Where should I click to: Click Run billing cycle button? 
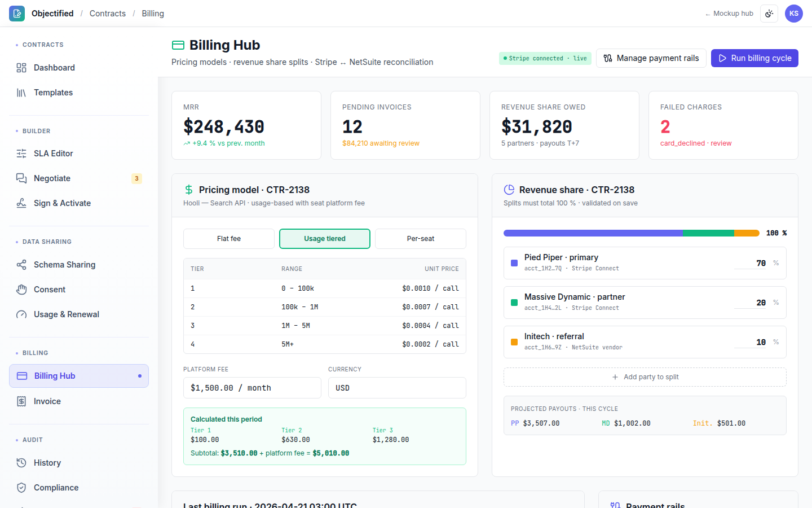[x=754, y=58]
